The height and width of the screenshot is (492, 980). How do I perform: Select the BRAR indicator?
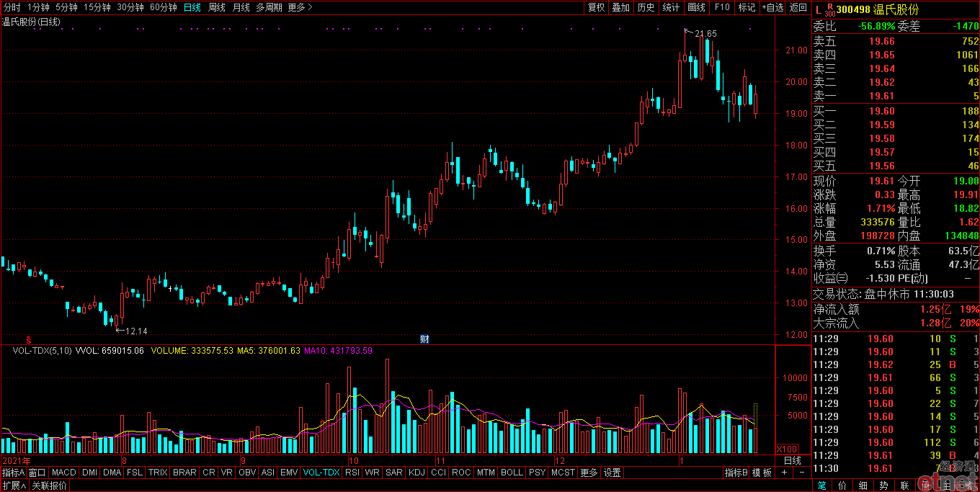184,473
